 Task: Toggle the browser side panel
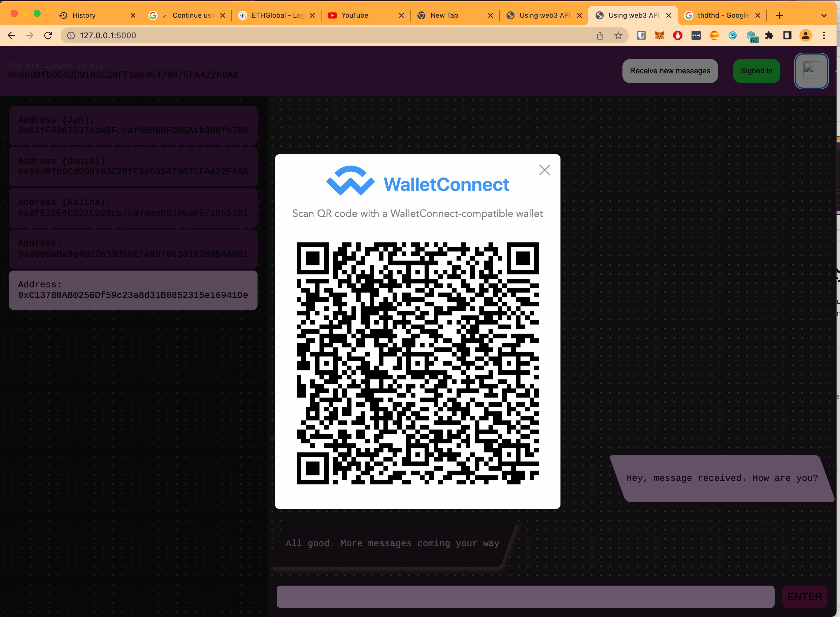[x=787, y=35]
